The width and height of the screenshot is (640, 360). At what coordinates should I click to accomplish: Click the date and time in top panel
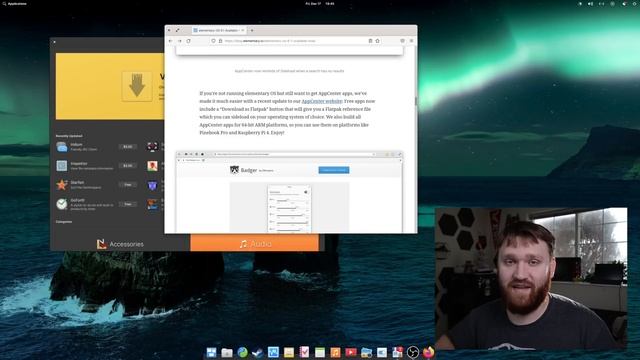tap(320, 4)
